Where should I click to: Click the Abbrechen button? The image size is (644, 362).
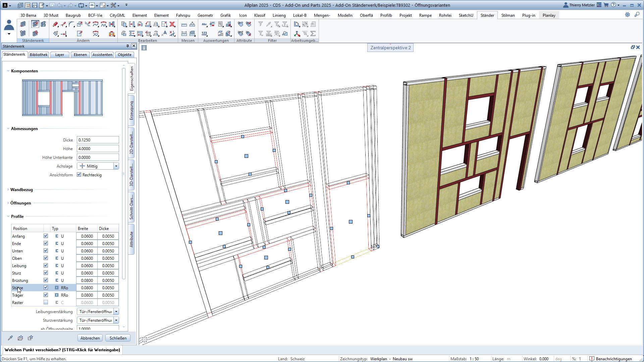90,338
